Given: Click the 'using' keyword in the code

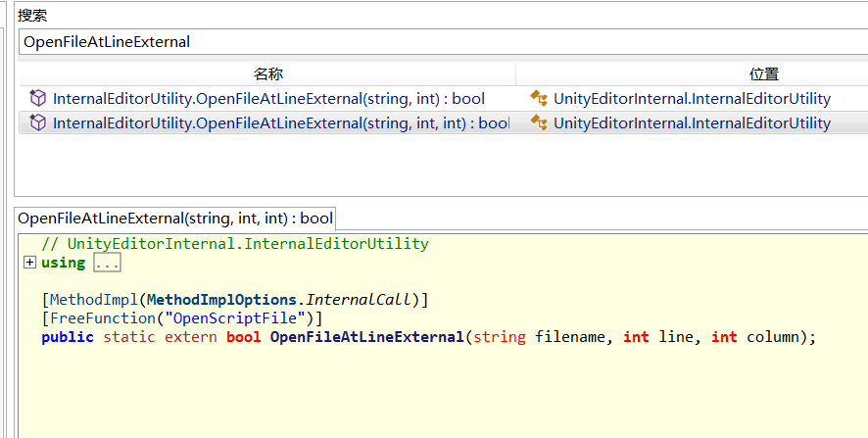Looking at the screenshot, I should (x=63, y=263).
